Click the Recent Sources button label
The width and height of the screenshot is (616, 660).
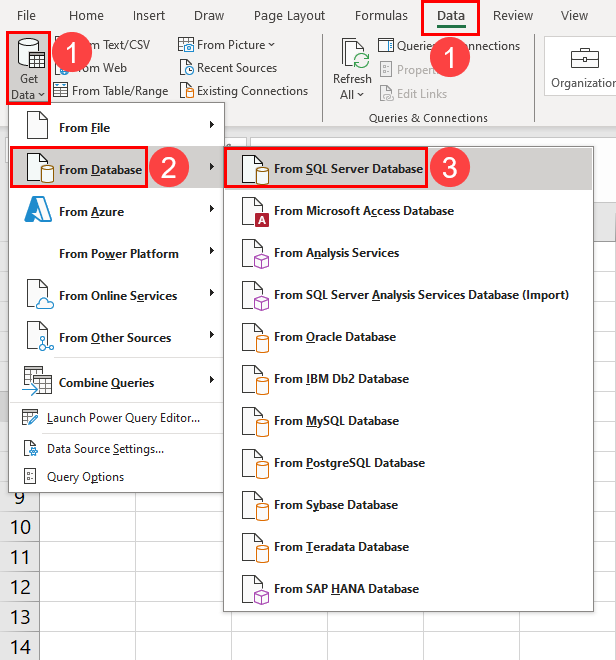pyautogui.click(x=237, y=68)
